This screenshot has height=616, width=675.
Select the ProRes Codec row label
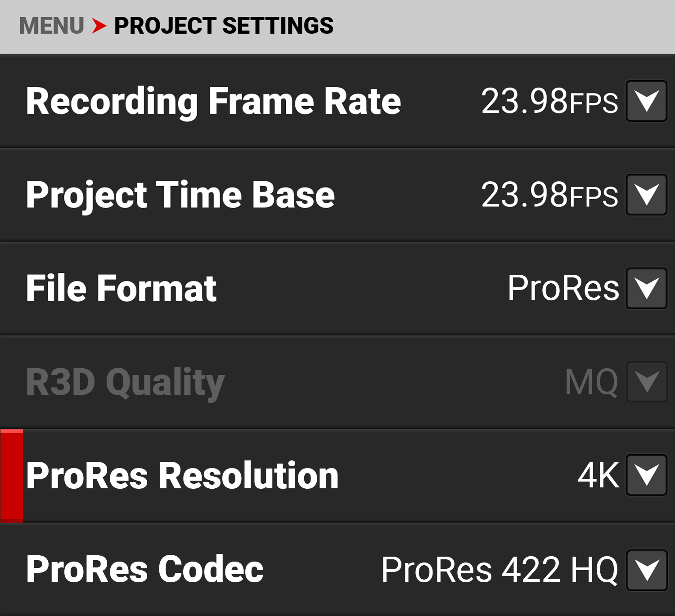pyautogui.click(x=144, y=569)
